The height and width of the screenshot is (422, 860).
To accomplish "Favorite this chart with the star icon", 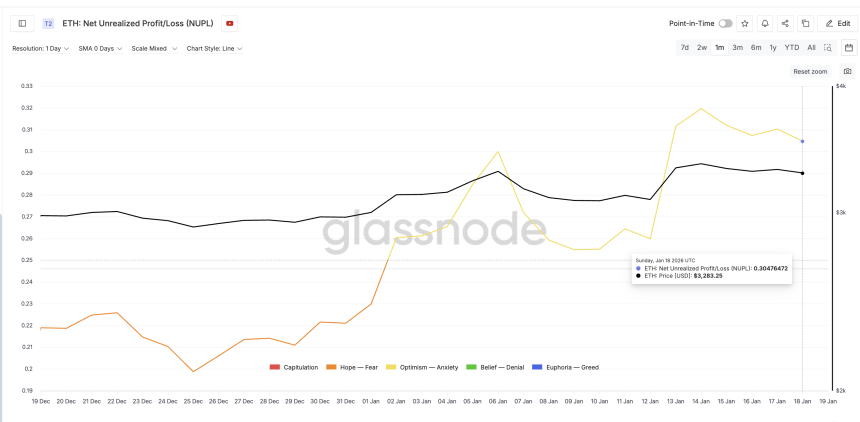I will 744,23.
